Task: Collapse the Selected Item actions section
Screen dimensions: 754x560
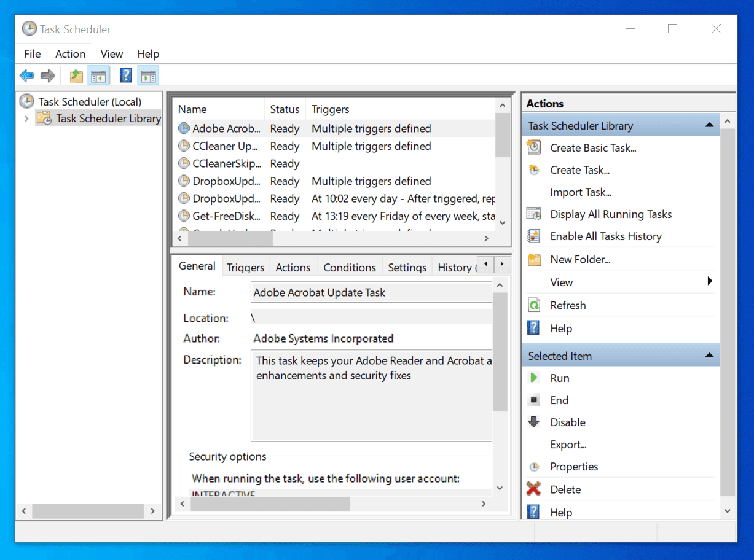Action: (x=709, y=356)
